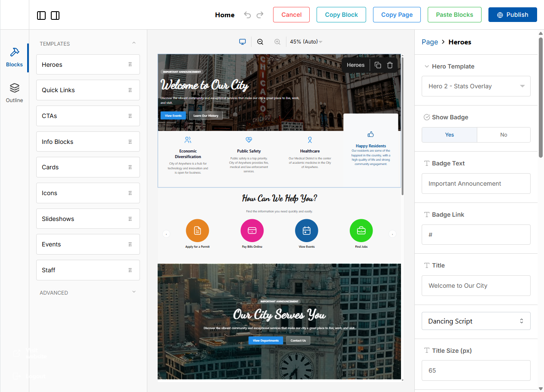Open the Outline layers tab
The height and width of the screenshot is (392, 544).
pyautogui.click(x=14, y=93)
